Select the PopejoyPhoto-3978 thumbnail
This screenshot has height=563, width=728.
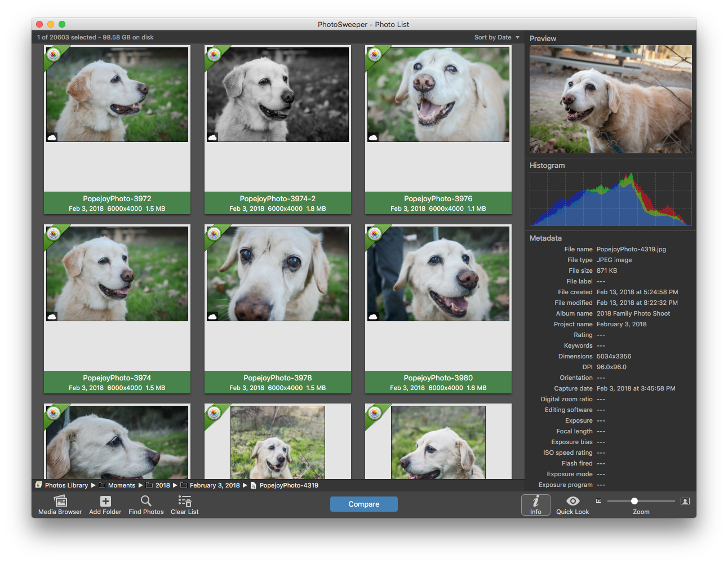pos(278,274)
